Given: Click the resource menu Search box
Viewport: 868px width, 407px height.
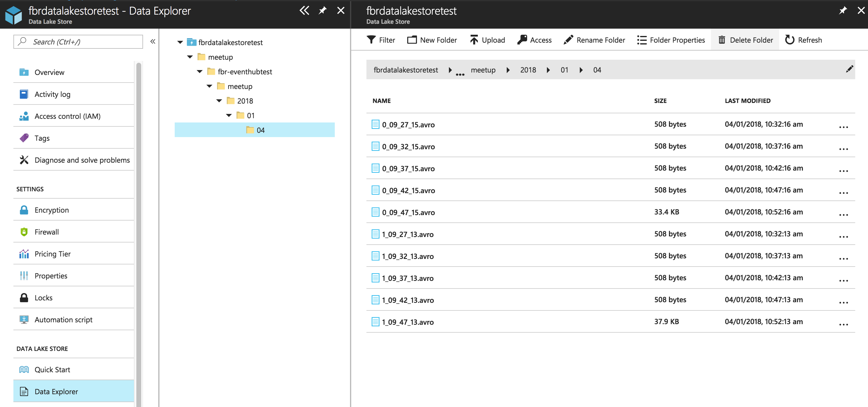Looking at the screenshot, I should point(78,42).
